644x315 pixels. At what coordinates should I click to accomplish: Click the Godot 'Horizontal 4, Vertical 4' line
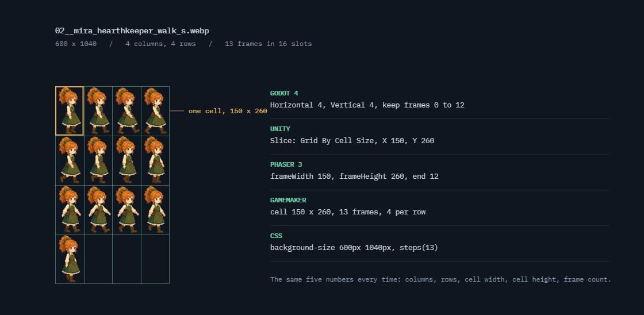coord(367,105)
